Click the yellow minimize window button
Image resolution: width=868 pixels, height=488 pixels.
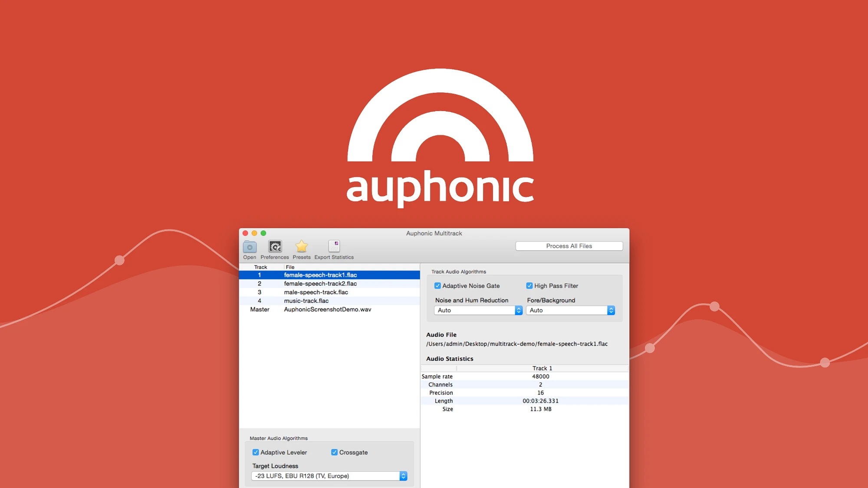click(x=254, y=233)
